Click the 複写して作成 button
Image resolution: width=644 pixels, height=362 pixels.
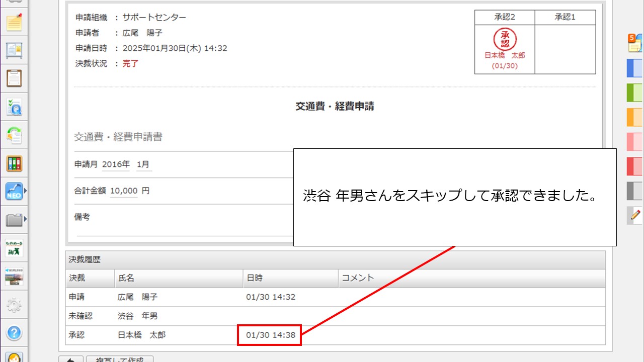coord(120,359)
